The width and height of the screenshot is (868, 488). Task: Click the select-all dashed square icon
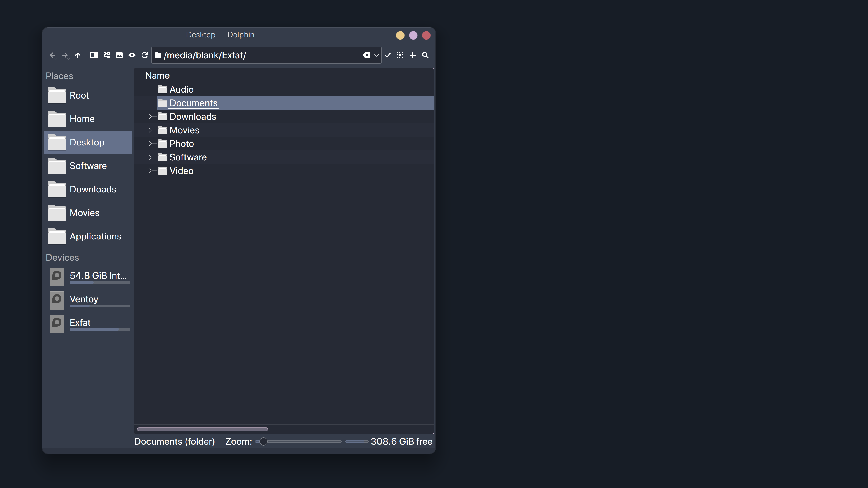(400, 55)
